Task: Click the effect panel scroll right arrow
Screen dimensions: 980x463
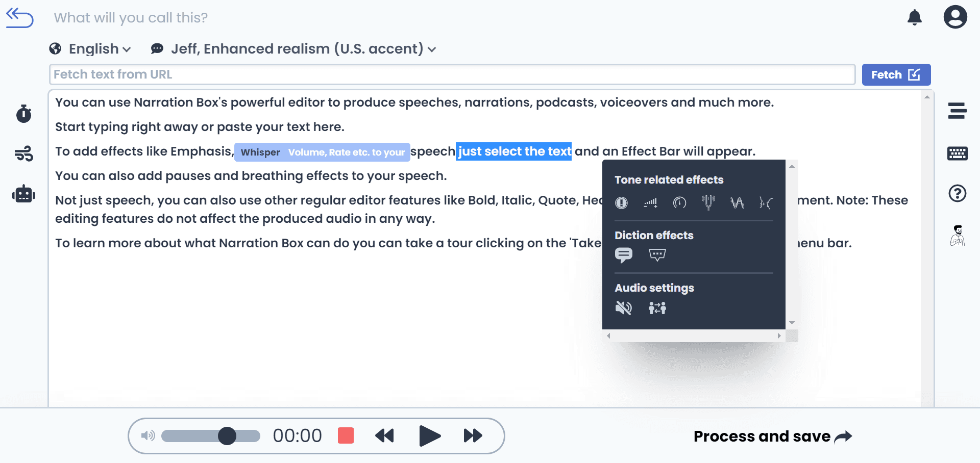Action: coord(779,336)
